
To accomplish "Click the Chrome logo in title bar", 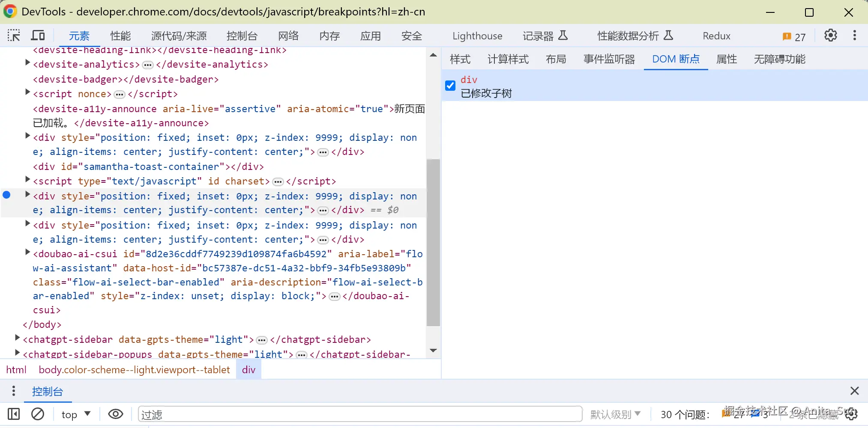I will (9, 12).
